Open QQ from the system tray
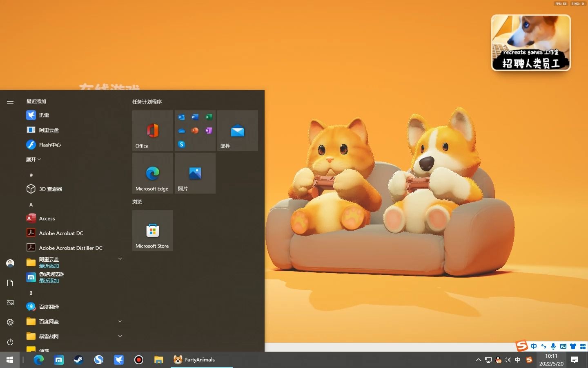Image resolution: width=588 pixels, height=368 pixels. coord(498,360)
